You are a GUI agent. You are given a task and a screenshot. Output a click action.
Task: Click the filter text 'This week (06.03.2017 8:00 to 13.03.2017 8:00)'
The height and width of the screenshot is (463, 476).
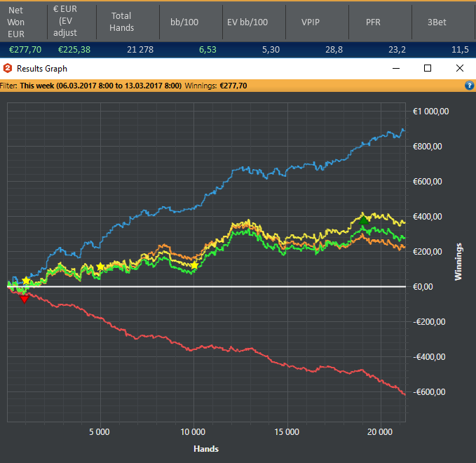pos(101,86)
